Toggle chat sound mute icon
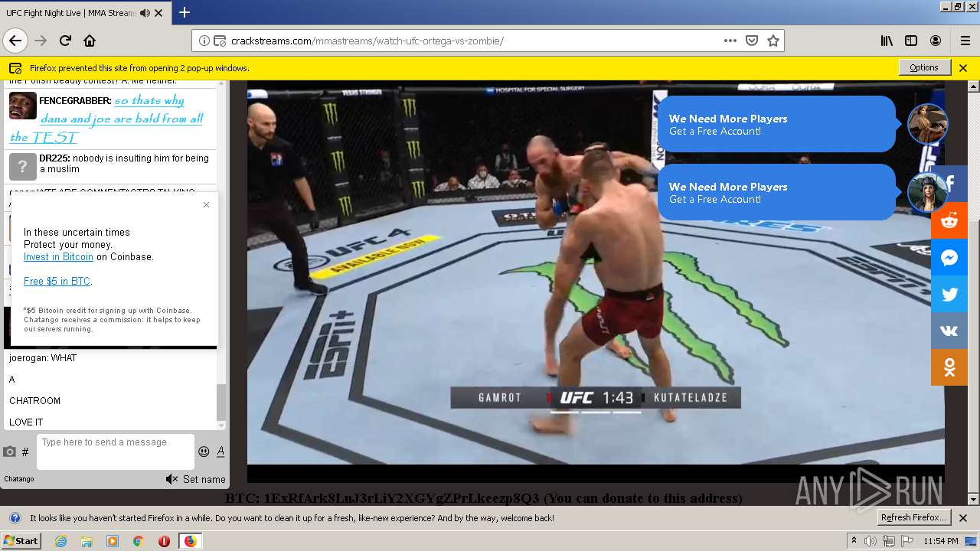The image size is (980, 551). [x=171, y=479]
